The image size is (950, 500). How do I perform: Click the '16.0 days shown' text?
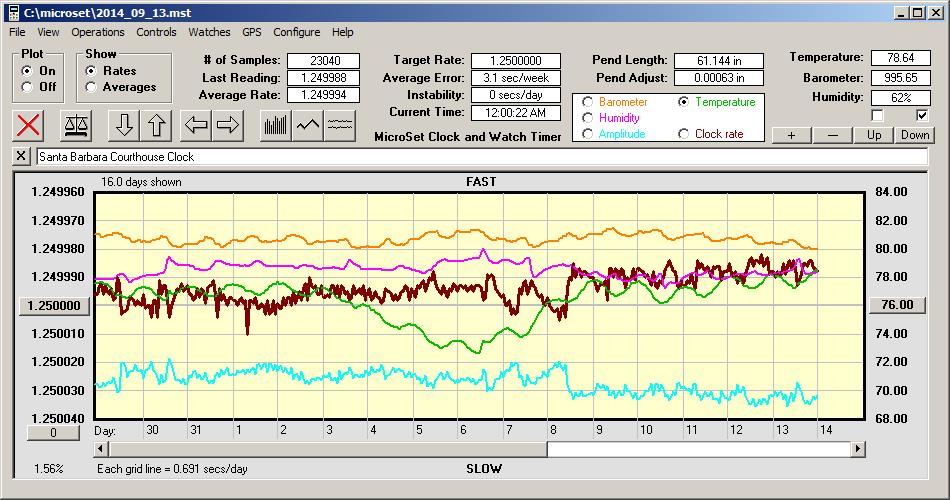point(141,182)
